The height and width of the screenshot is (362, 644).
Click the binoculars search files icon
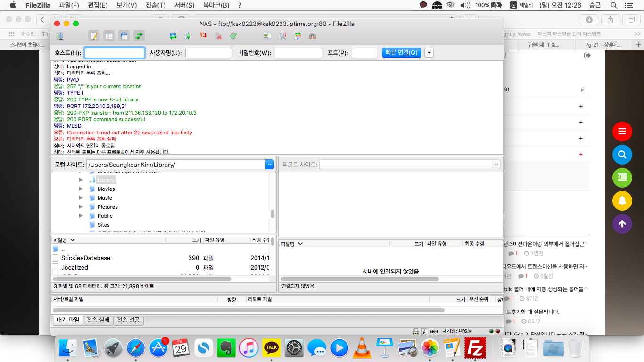pyautogui.click(x=312, y=36)
